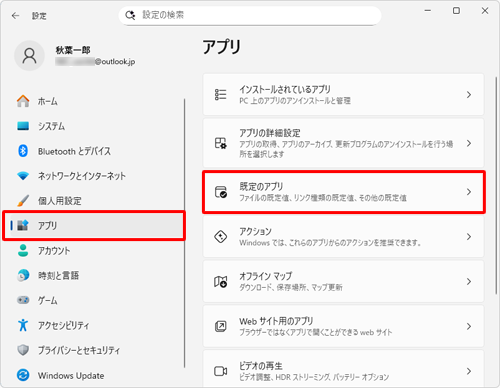Click the ホーム house icon
500x388 pixels.
[x=23, y=101]
